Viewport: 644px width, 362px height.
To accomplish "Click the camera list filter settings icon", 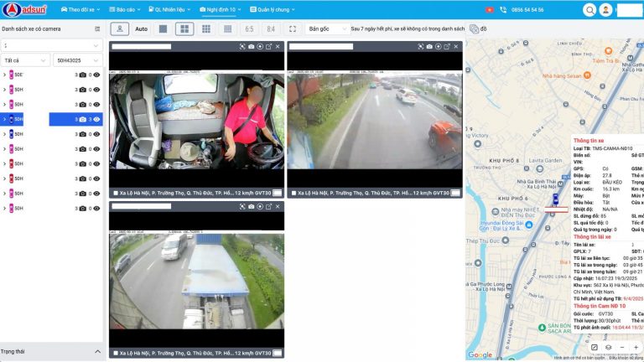I will pos(98,28).
